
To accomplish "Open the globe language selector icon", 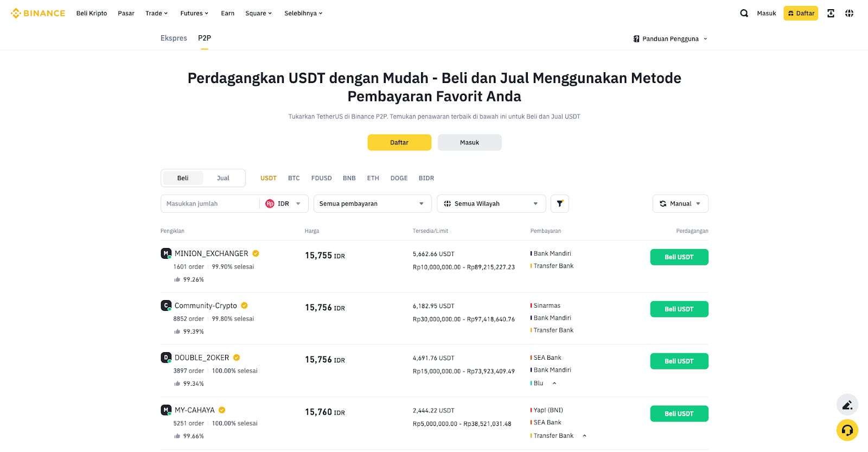I will tap(849, 13).
